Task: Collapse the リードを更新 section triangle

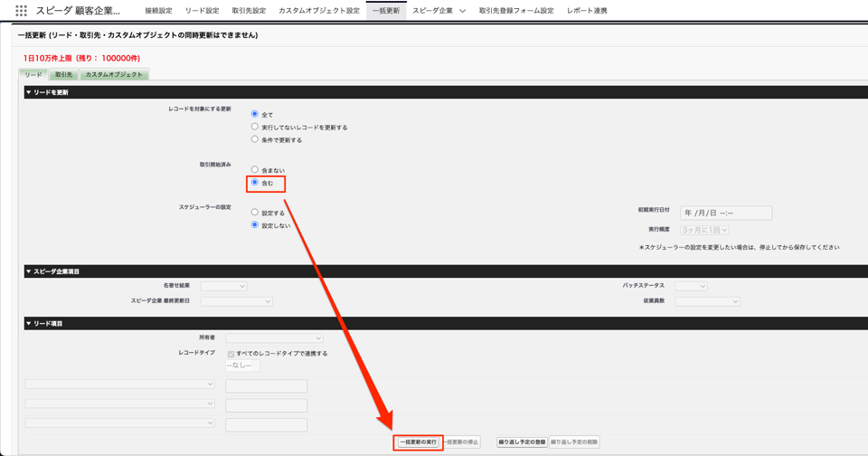Action: click(29, 92)
